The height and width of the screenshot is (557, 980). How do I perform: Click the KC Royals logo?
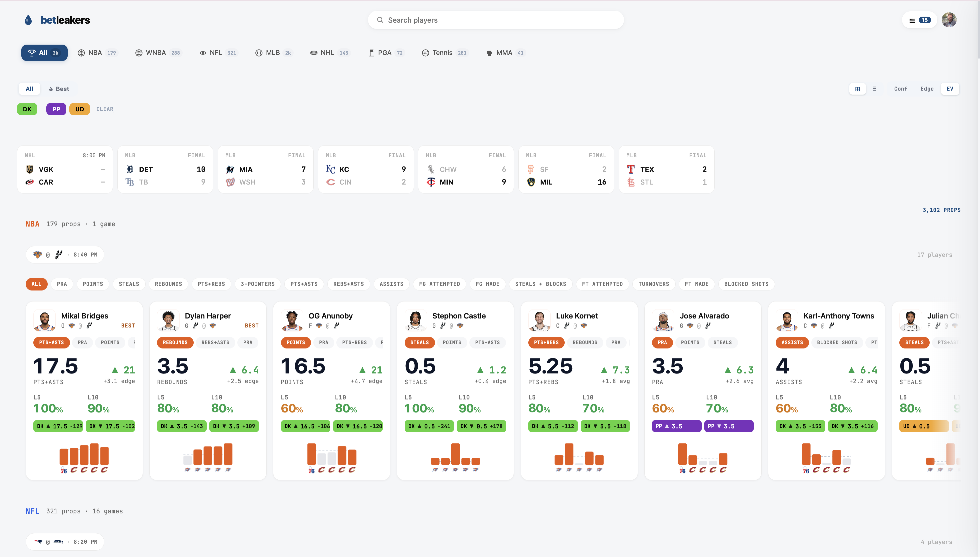click(330, 170)
